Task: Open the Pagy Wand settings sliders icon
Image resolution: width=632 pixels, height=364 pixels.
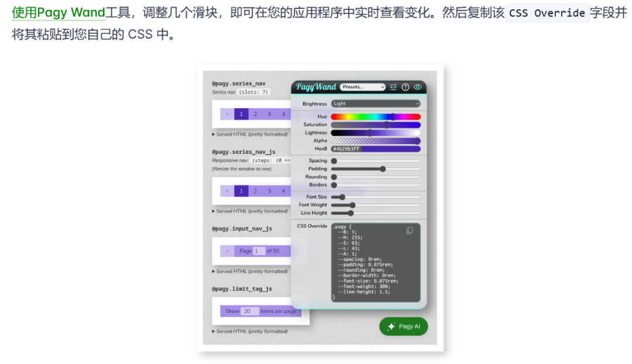Action: click(x=393, y=87)
